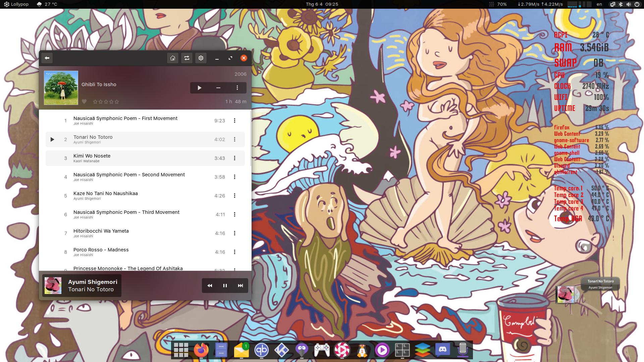Open the weather indicator showing 27 °C
Image resolution: width=644 pixels, height=362 pixels.
coord(47,4)
